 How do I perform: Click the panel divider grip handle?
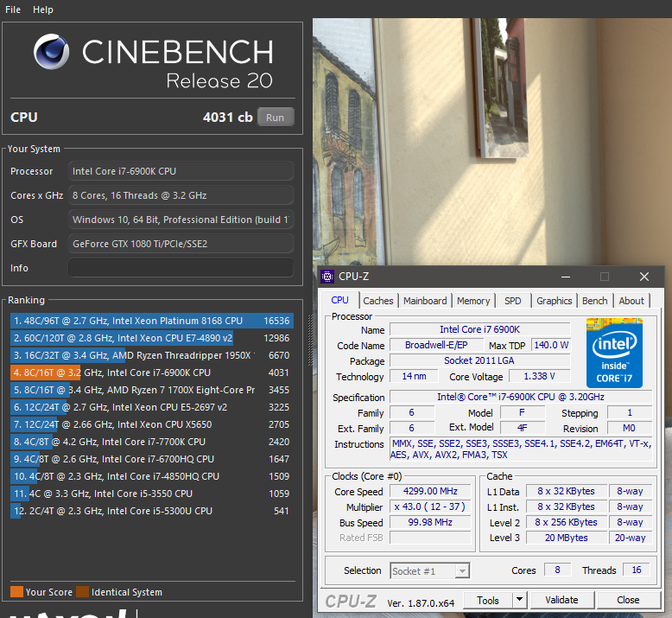click(x=310, y=340)
